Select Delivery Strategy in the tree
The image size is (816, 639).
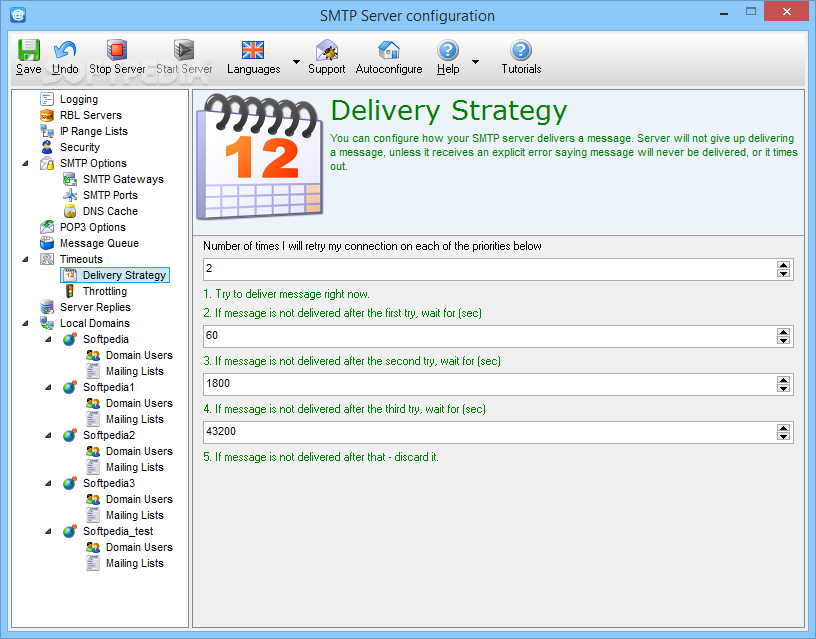pyautogui.click(x=124, y=275)
